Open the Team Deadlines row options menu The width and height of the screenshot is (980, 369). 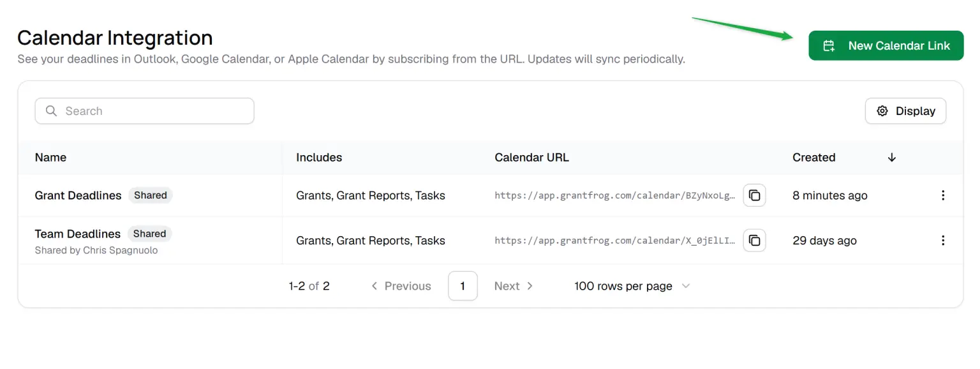pos(942,241)
